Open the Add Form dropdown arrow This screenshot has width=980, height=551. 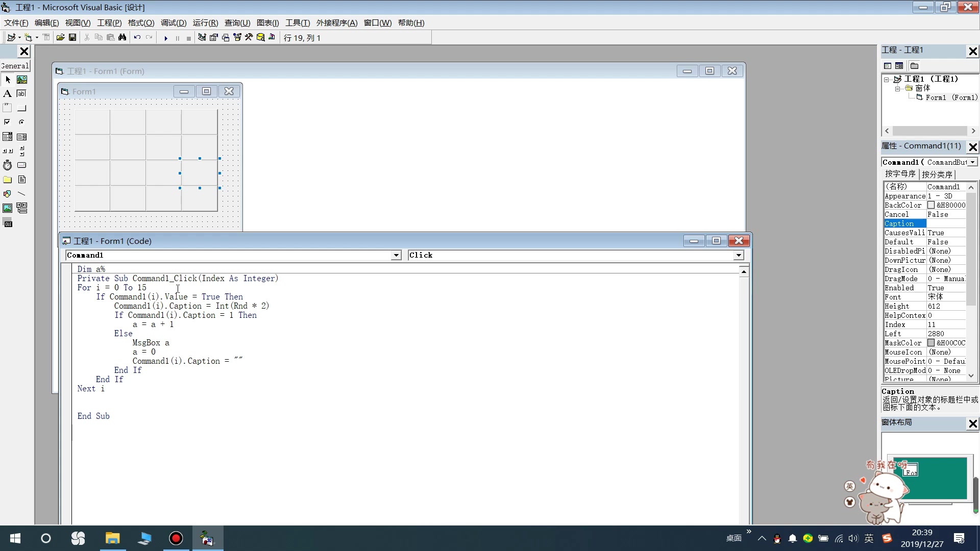[x=37, y=38]
